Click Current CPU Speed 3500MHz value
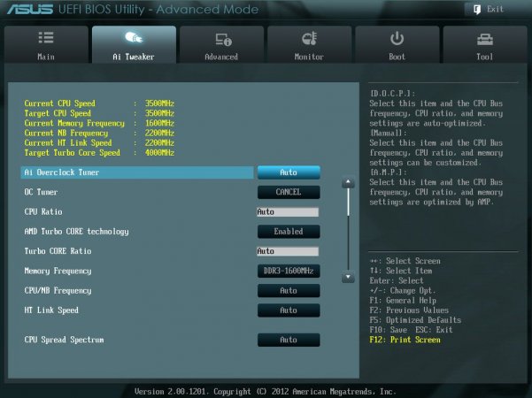Image resolution: width=532 pixels, height=398 pixels. [x=159, y=103]
